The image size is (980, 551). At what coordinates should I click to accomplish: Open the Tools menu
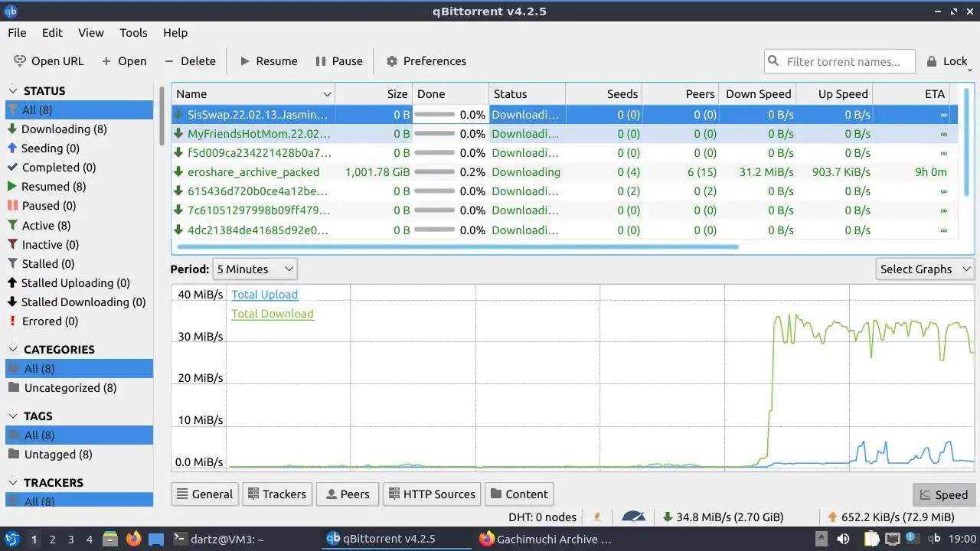pyautogui.click(x=133, y=33)
